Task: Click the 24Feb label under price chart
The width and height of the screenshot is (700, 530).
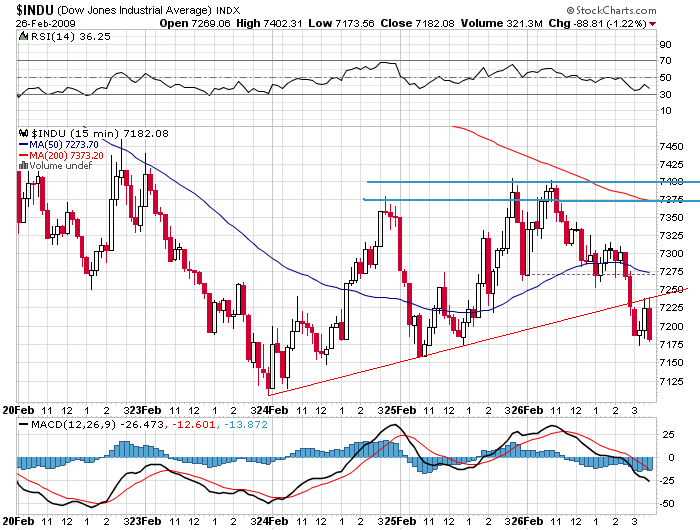Action: (x=272, y=410)
